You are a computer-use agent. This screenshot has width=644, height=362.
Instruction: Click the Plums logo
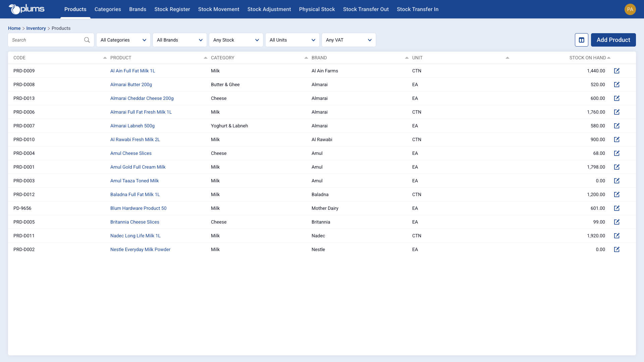click(26, 9)
